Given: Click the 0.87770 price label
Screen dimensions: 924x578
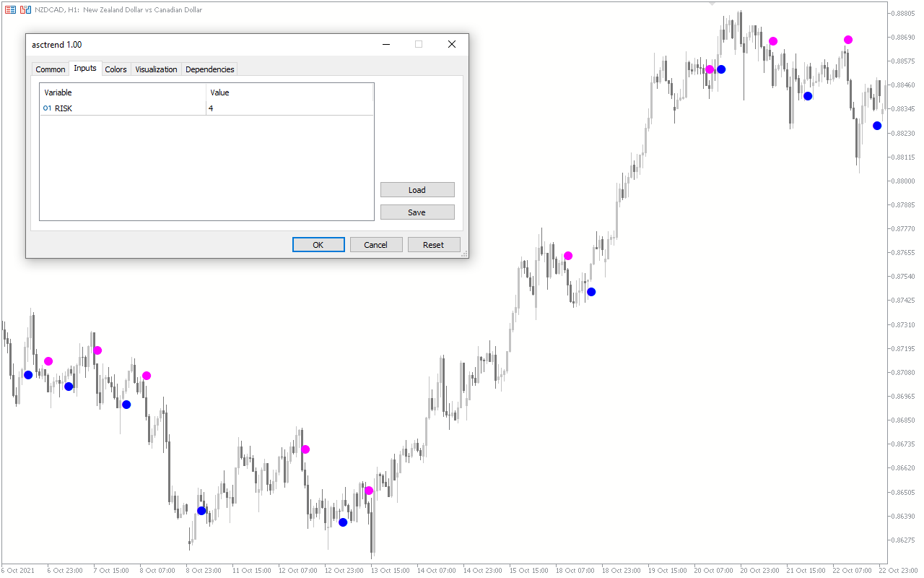Looking at the screenshot, I should pos(905,228).
